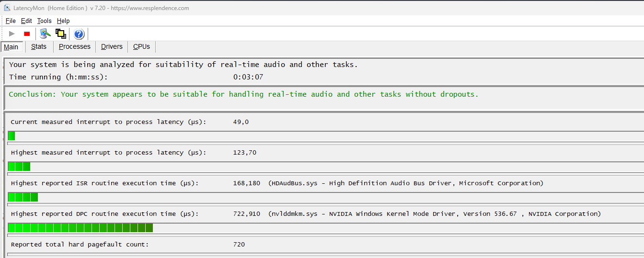Show the CPUs tab
The image size is (644, 258).
[x=141, y=46]
